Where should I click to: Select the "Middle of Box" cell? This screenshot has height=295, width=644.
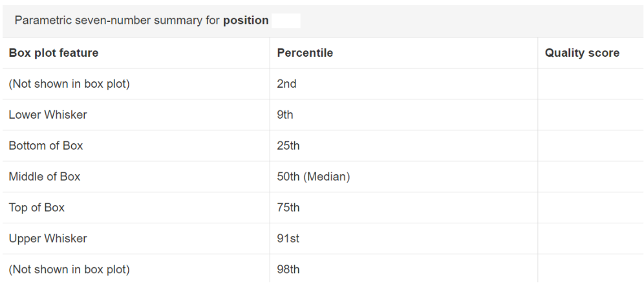pyautogui.click(x=45, y=177)
